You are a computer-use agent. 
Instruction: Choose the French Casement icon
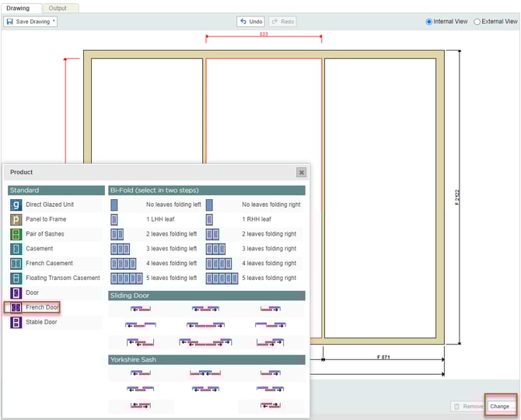(16, 264)
